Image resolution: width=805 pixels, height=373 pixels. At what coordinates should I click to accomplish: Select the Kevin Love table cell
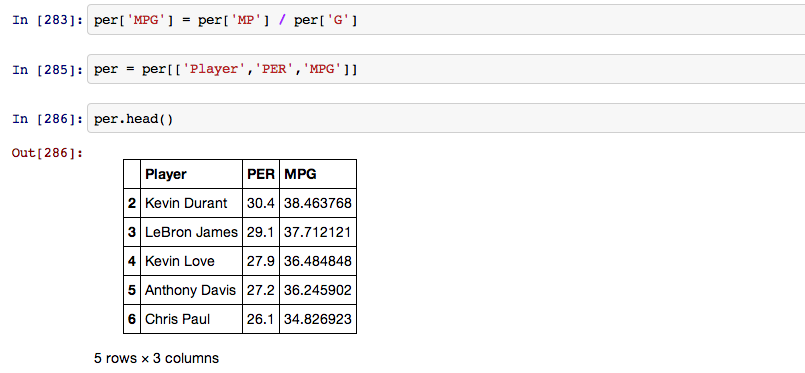pos(191,261)
